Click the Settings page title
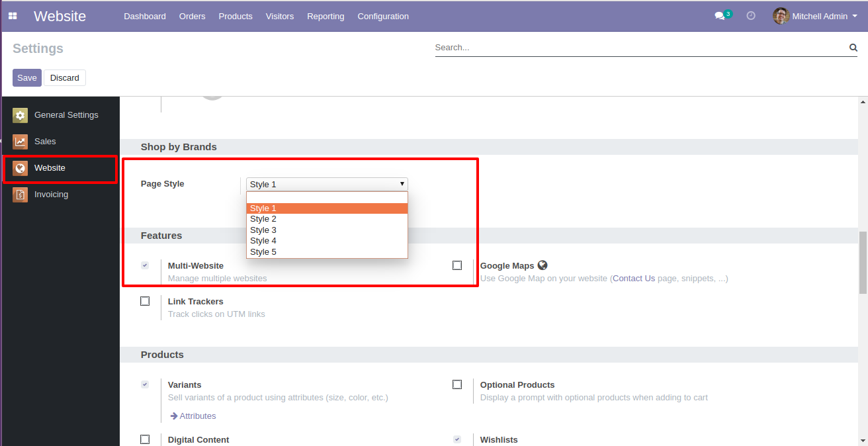Screen dimensions: 868x446 click(38, 48)
